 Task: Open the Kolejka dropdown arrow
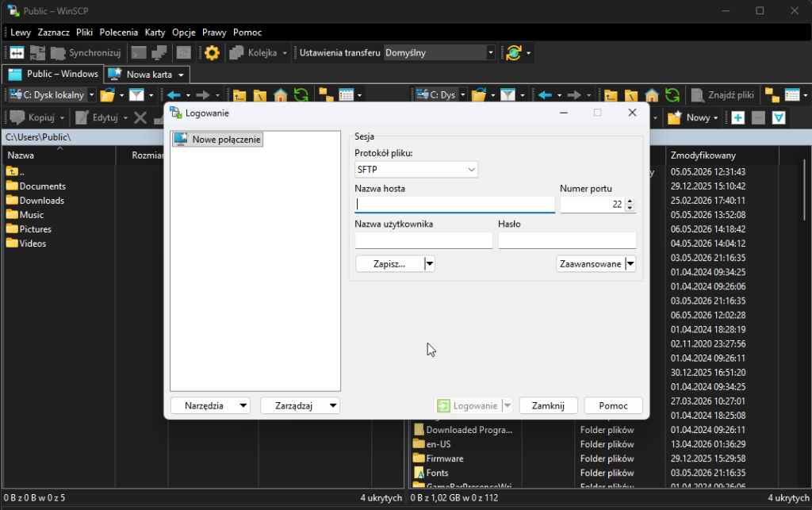(x=285, y=53)
